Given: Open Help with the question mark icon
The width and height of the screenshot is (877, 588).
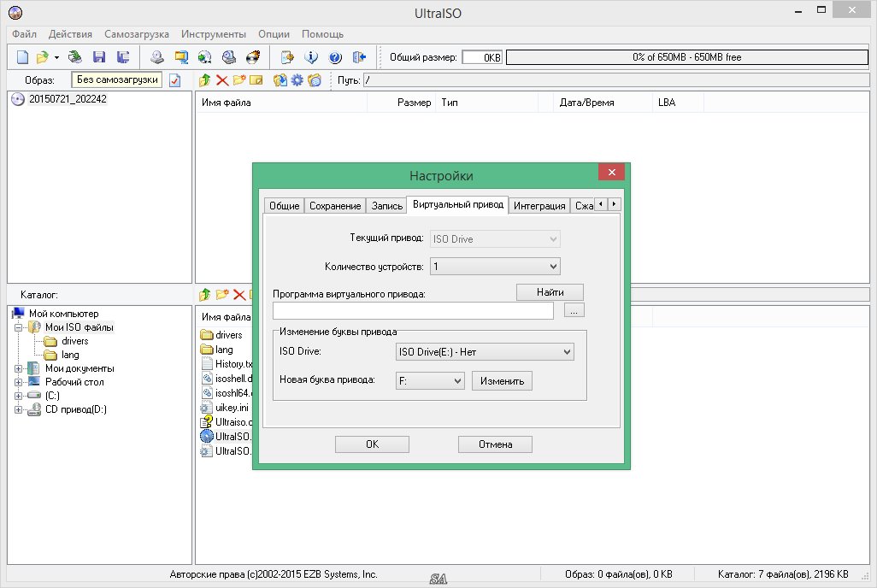Looking at the screenshot, I should point(335,57).
